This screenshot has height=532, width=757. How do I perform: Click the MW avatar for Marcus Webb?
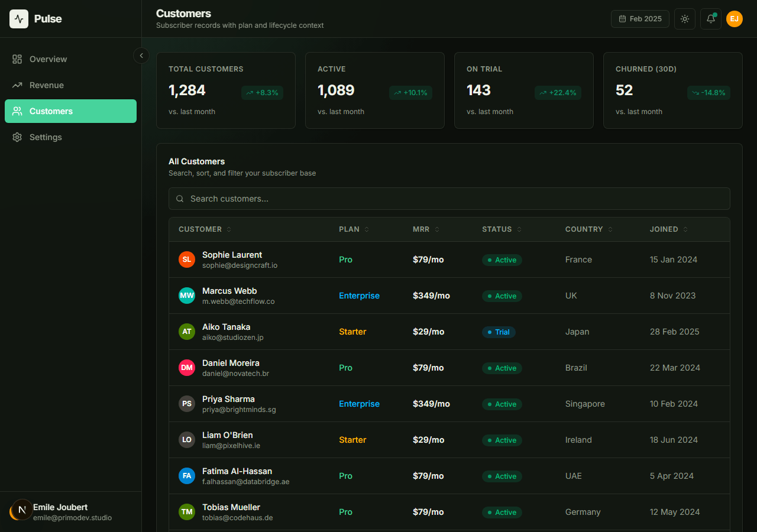tap(187, 296)
